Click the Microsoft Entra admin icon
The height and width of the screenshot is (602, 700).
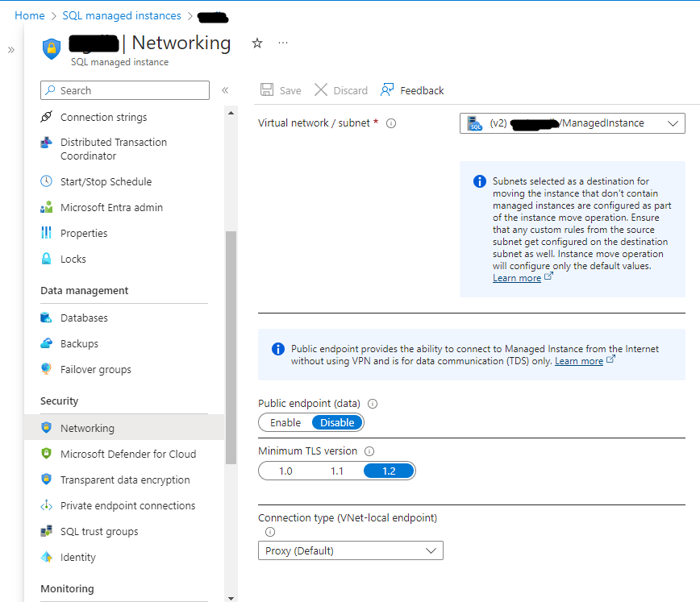47,207
